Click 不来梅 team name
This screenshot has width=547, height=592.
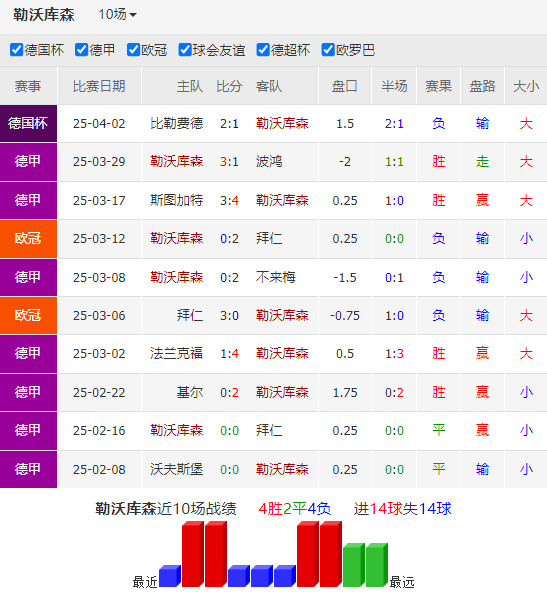click(276, 277)
